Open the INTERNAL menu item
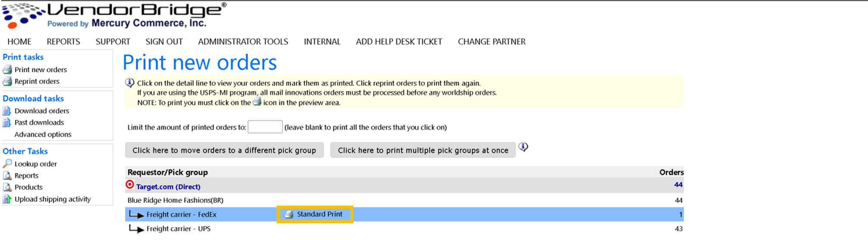Image resolution: width=868 pixels, height=240 pixels. pyautogui.click(x=322, y=42)
